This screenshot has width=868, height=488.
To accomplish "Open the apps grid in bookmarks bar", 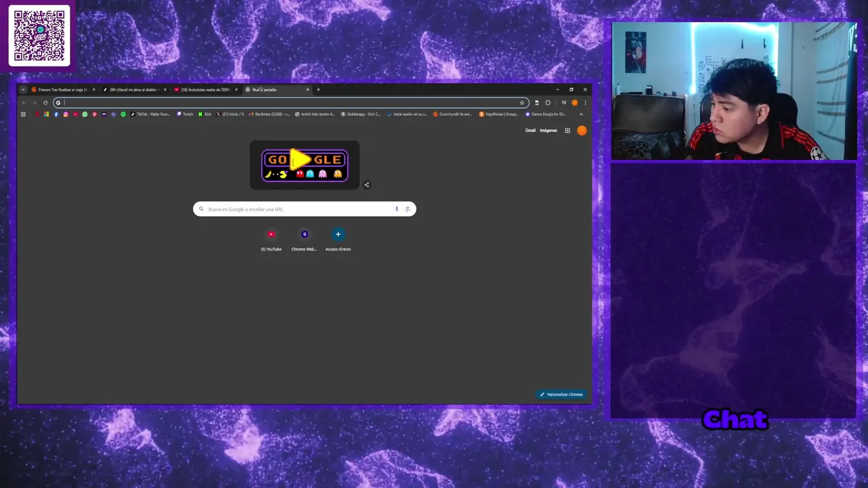I will (x=23, y=114).
